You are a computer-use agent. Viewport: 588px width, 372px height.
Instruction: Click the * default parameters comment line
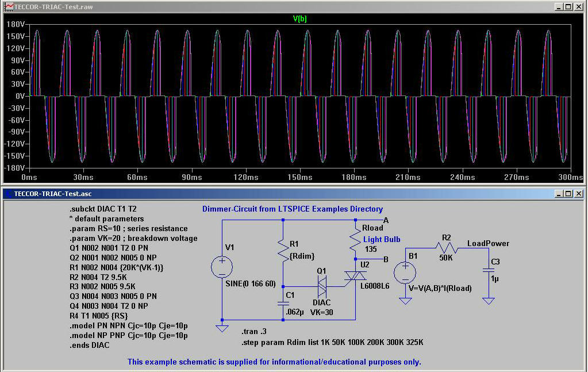(106, 218)
